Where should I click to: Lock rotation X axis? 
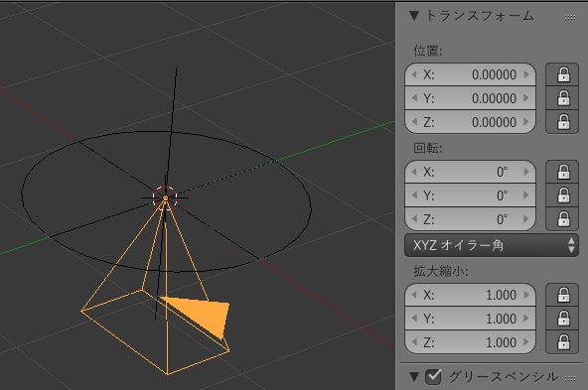[562, 172]
